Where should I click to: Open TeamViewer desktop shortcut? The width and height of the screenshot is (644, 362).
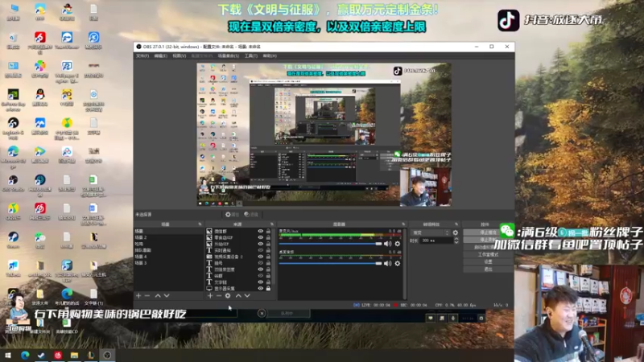pyautogui.click(x=67, y=41)
